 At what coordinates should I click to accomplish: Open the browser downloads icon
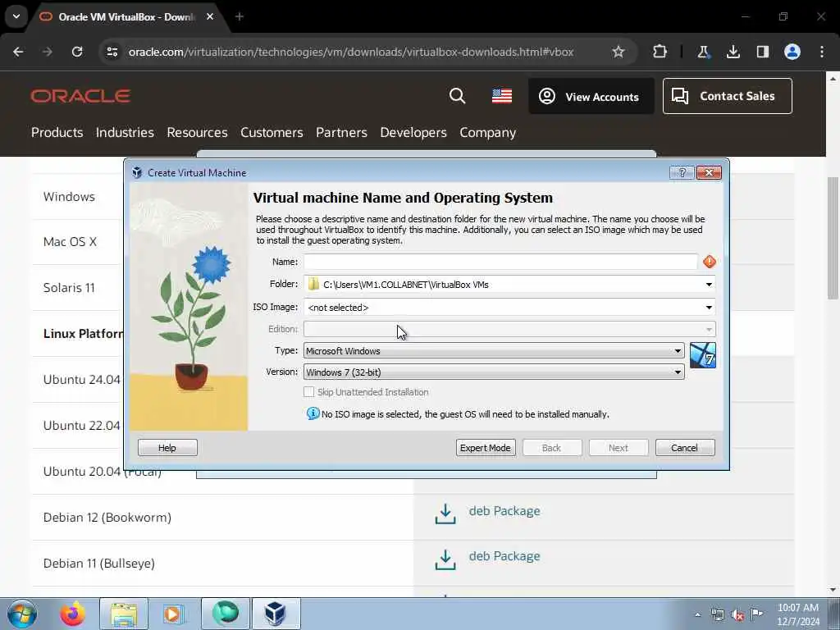click(x=733, y=52)
